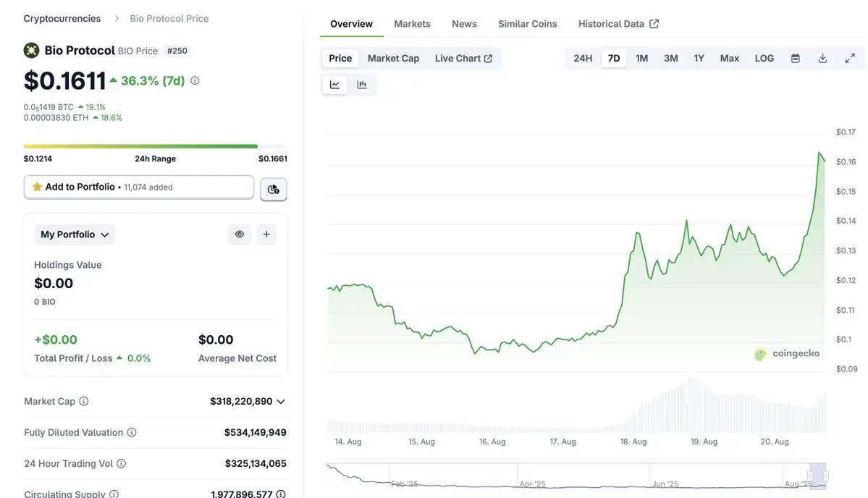
Task: Click the price peak on the chart line
Action: [819, 153]
